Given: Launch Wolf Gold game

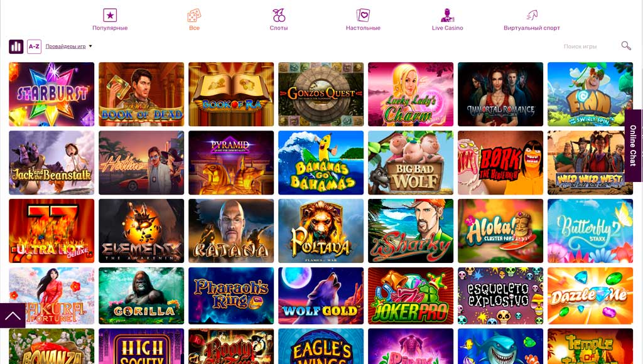Looking at the screenshot, I should [x=321, y=296].
